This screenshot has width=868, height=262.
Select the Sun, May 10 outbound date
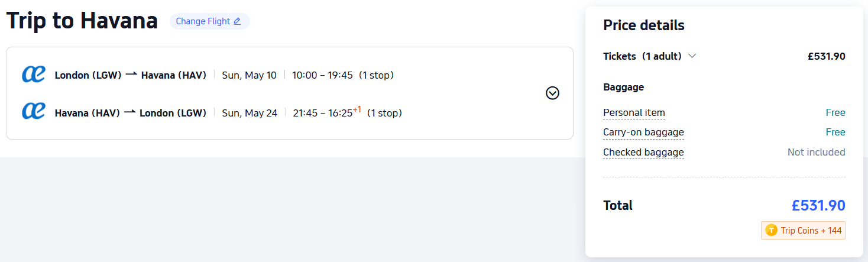point(249,75)
